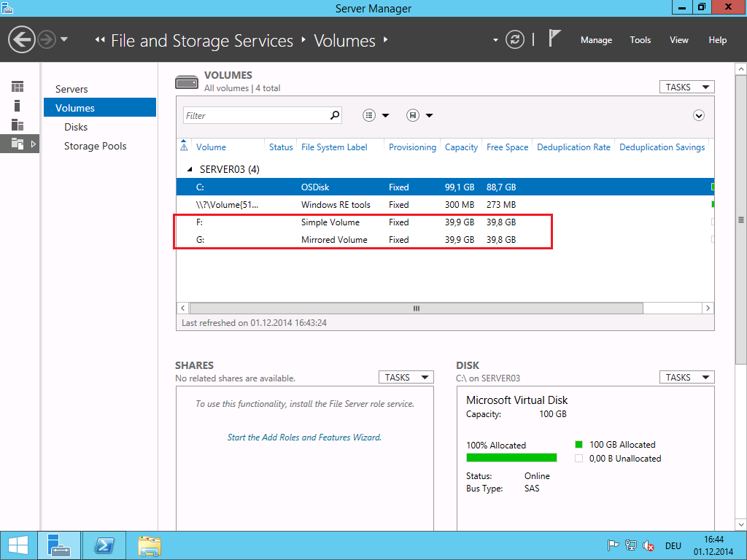
Task: Sort by Provisioning column header
Action: pyautogui.click(x=412, y=147)
